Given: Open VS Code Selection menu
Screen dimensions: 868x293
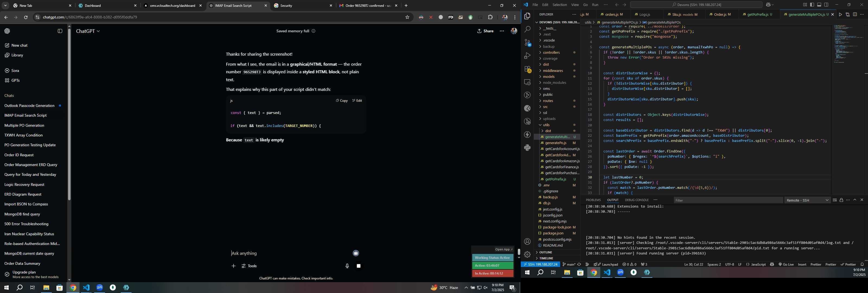Looking at the screenshot, I should coord(560,5).
